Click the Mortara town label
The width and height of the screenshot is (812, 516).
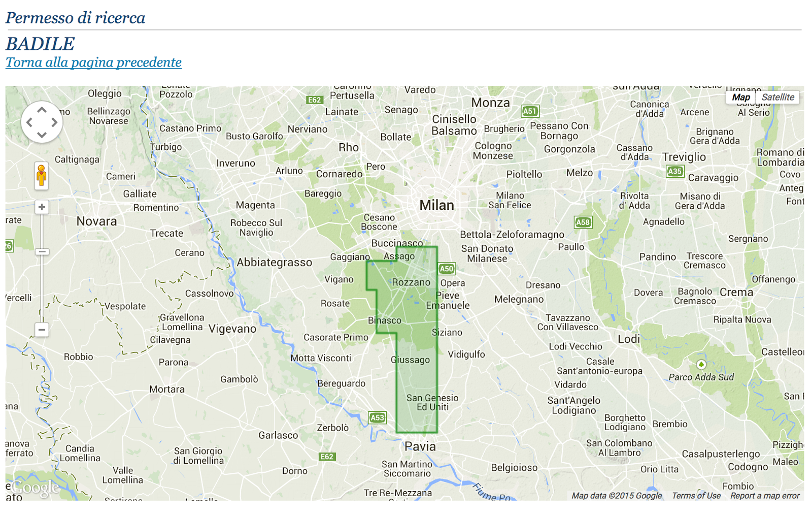(167, 390)
